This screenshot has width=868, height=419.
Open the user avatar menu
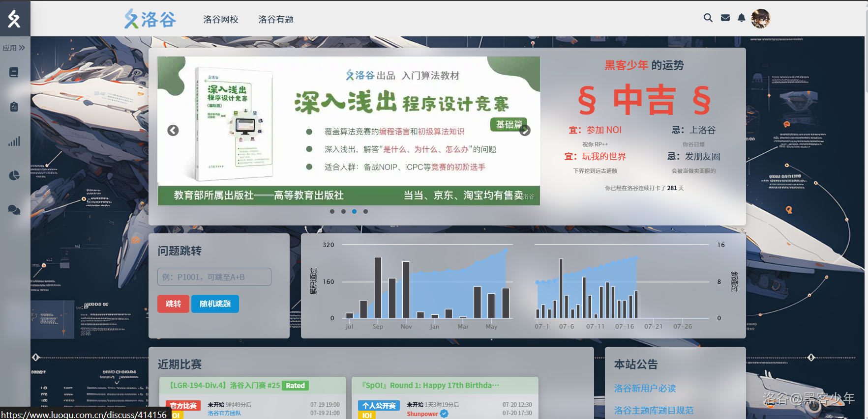click(760, 19)
